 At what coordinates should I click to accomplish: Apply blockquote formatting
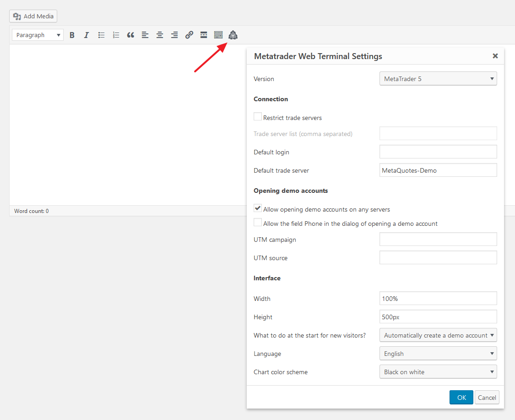130,35
